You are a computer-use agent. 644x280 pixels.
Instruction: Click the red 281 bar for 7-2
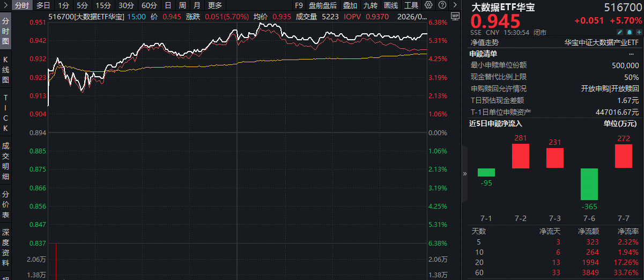coord(521,156)
